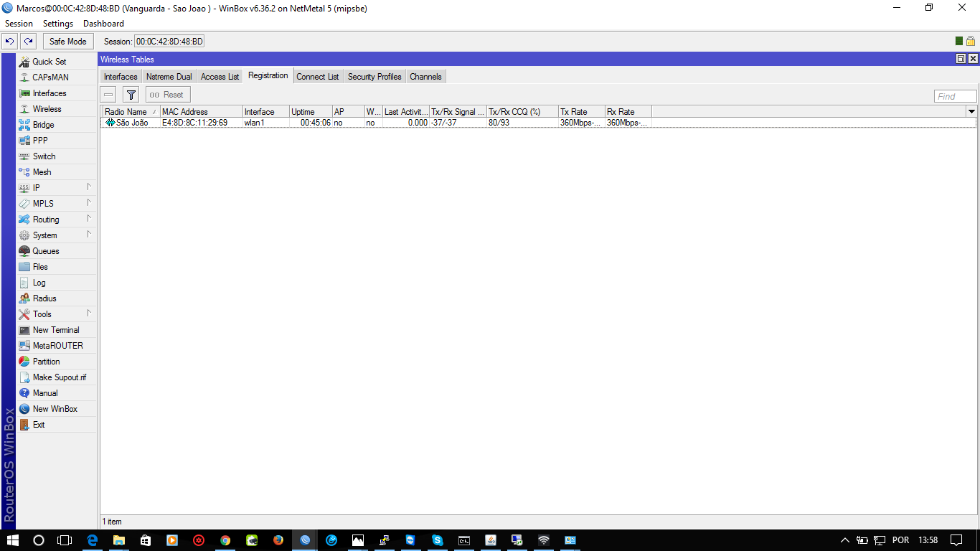Viewport: 980px width, 551px height.
Task: Open the Partition menu
Action: point(56,362)
